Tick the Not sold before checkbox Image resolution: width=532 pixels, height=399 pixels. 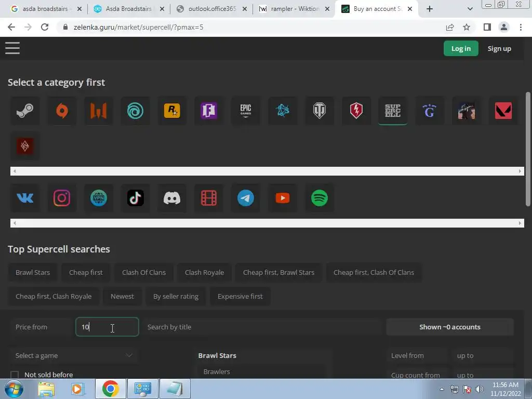(x=15, y=375)
